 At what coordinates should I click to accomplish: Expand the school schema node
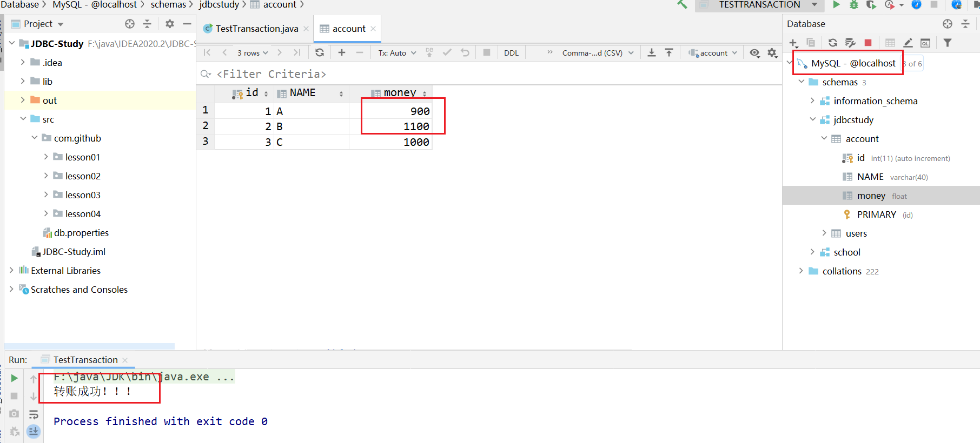click(812, 252)
